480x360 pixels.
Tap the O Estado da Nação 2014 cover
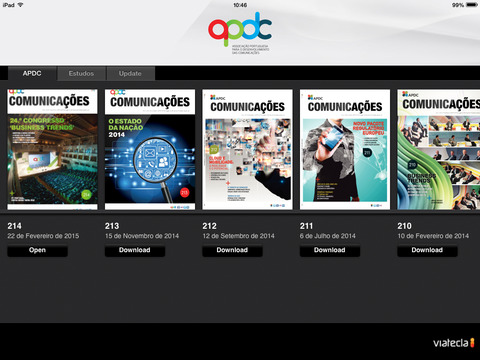pos(150,149)
